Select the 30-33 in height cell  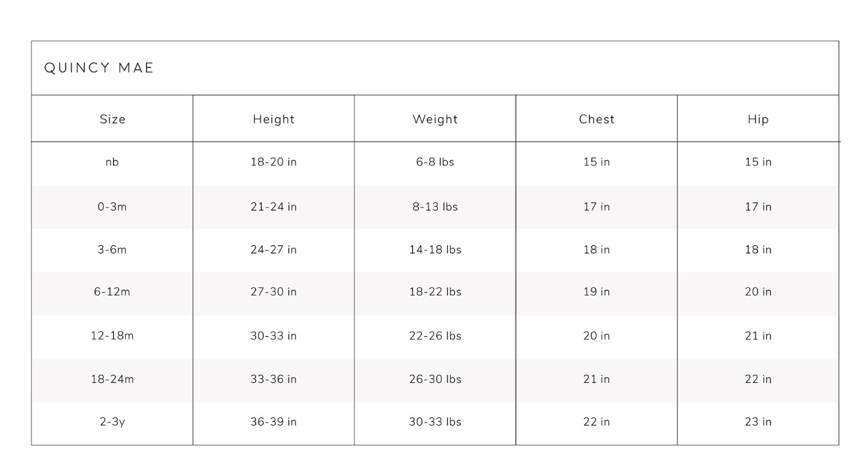[273, 336]
